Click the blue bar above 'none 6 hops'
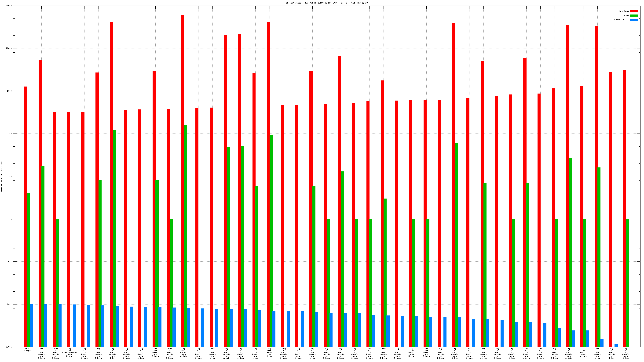This screenshot has height=362, width=644. coord(32,325)
